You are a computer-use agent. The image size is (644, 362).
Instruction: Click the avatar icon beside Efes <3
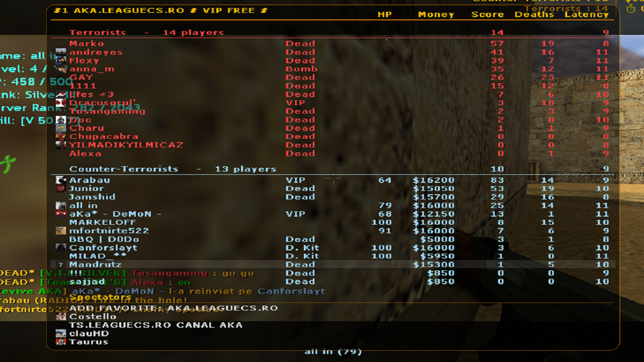click(61, 94)
